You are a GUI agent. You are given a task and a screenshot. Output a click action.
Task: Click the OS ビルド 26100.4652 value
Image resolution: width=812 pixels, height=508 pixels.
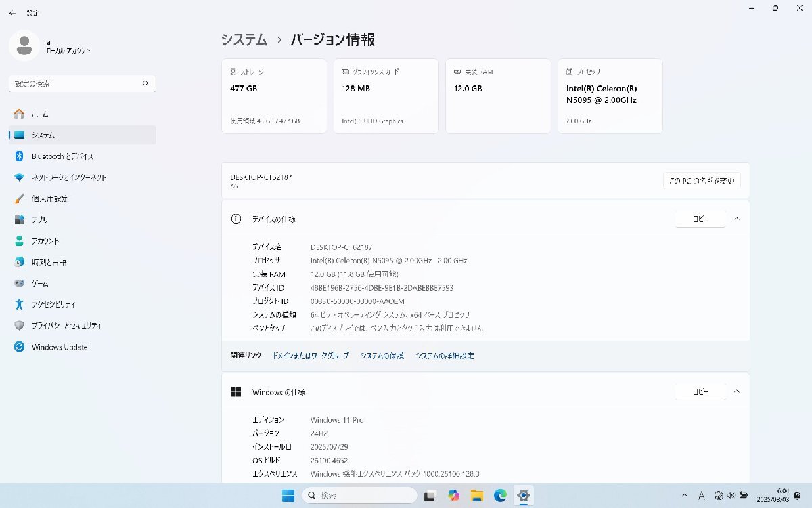pyautogui.click(x=329, y=461)
